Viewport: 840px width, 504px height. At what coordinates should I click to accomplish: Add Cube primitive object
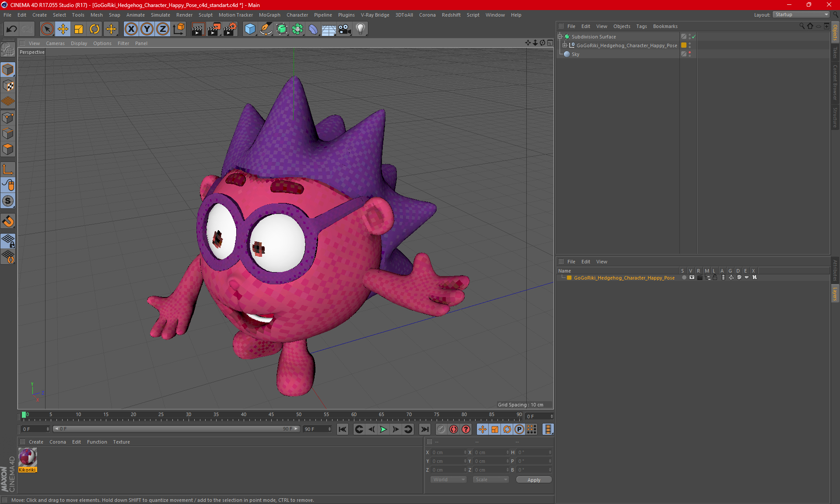250,29
